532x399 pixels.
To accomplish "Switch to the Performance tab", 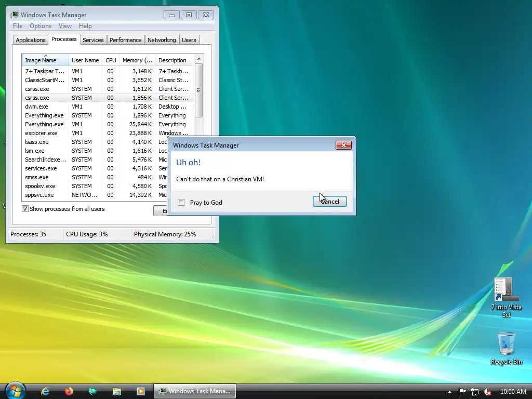I will (x=125, y=40).
